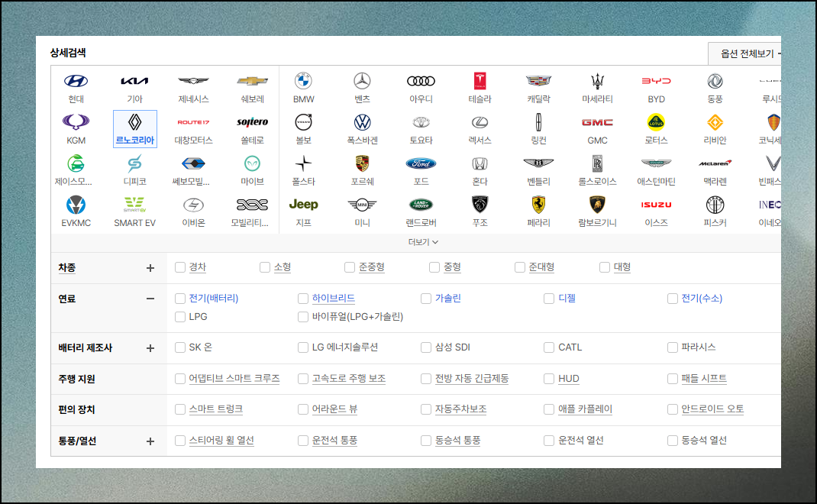
Task: Collapse the 연료 row with minus
Action: [150, 299]
